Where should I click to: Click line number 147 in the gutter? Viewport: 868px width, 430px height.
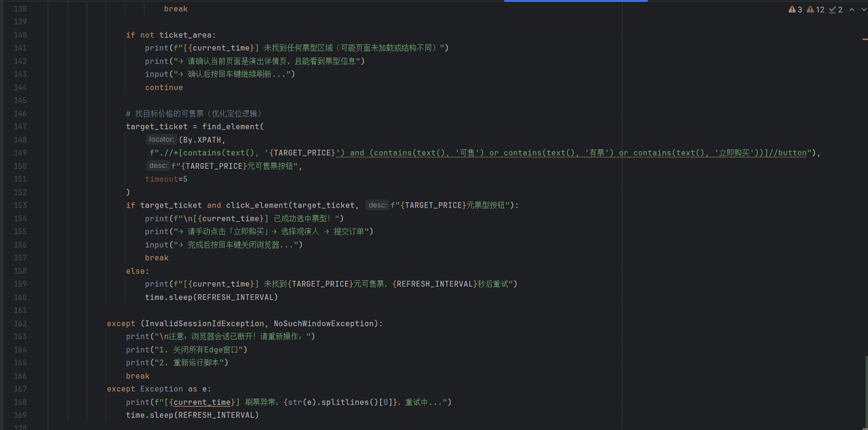click(20, 127)
